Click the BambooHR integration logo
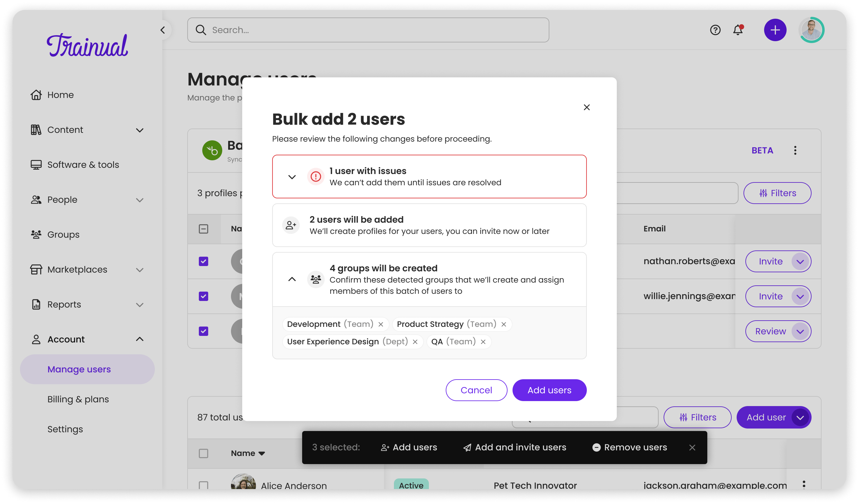Screen dimensions: 859x504 point(212,150)
